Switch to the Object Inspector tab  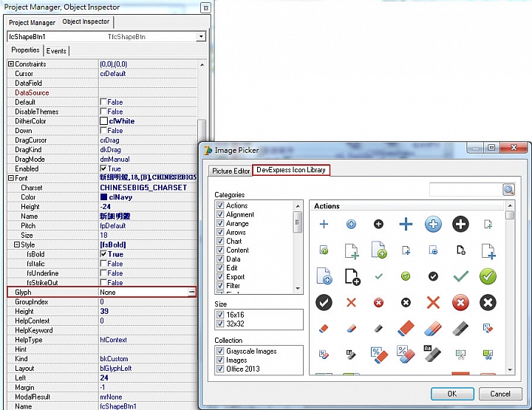coord(86,21)
